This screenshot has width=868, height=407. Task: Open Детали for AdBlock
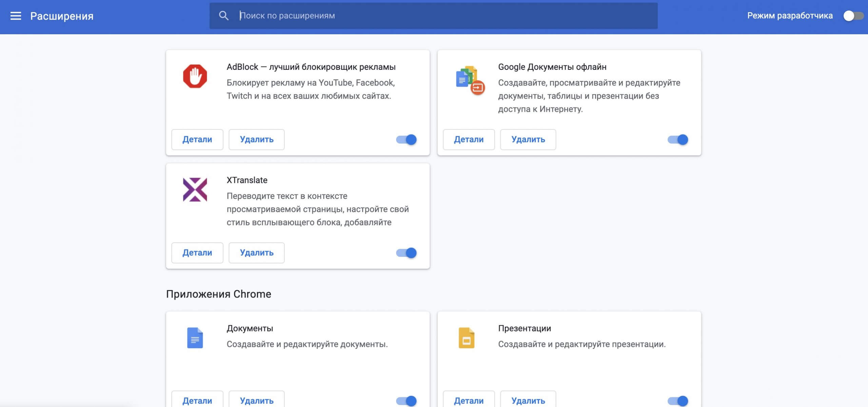(x=197, y=139)
